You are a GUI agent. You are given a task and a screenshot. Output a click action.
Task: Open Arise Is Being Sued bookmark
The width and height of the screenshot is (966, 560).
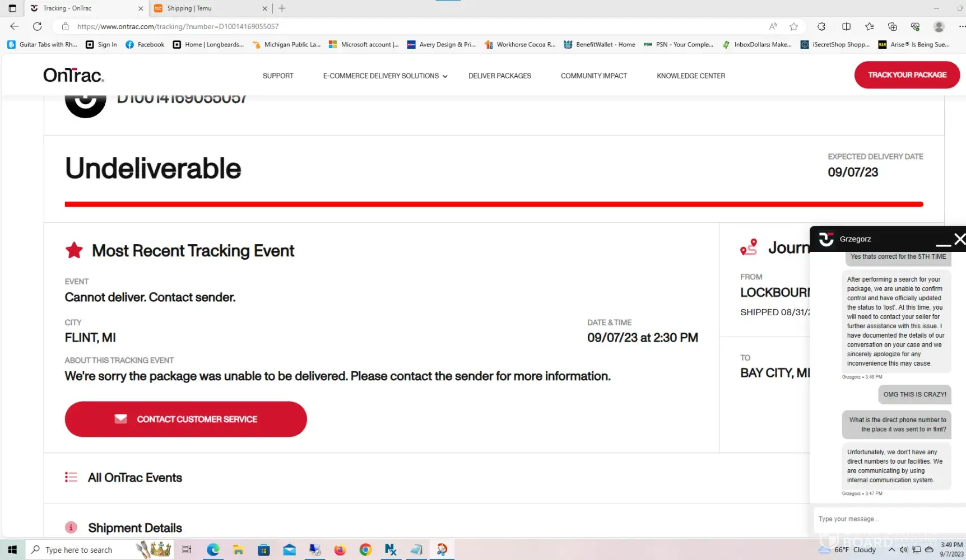[914, 44]
